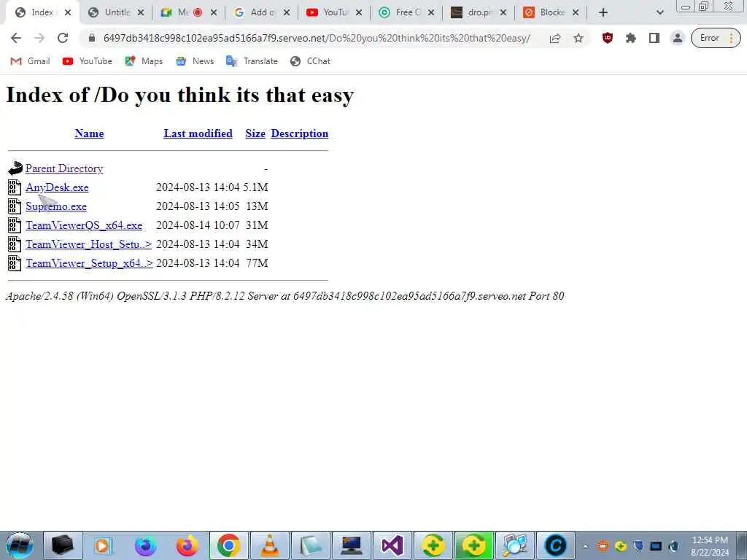Click the forward navigation arrow
Viewport: 747px width, 560px height.
click(39, 38)
